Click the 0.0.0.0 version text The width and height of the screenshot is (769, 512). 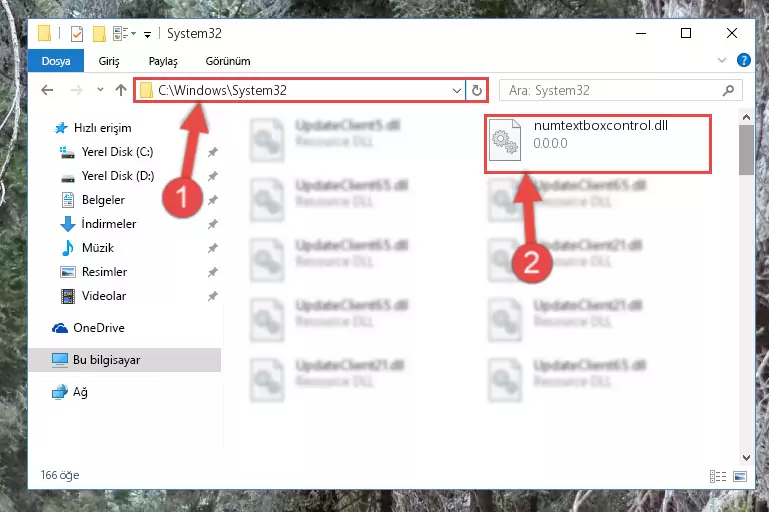click(550, 144)
